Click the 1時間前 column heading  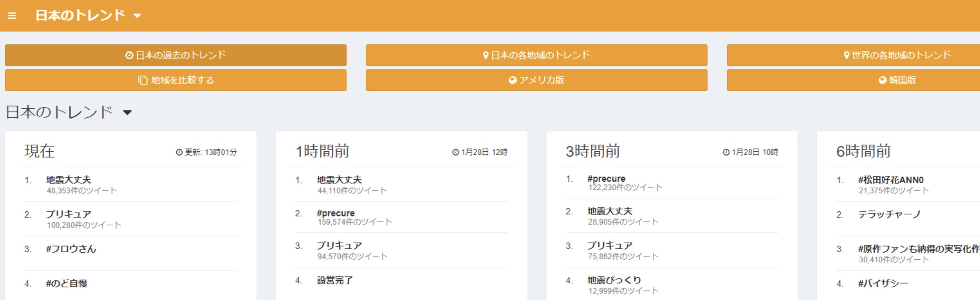(322, 151)
